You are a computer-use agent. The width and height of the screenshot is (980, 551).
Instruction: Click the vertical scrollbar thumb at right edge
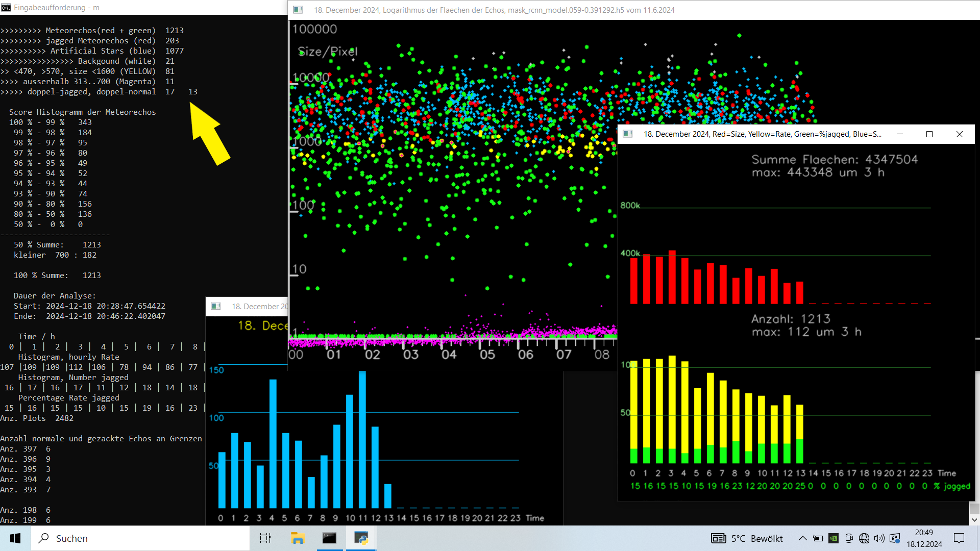(x=974, y=509)
